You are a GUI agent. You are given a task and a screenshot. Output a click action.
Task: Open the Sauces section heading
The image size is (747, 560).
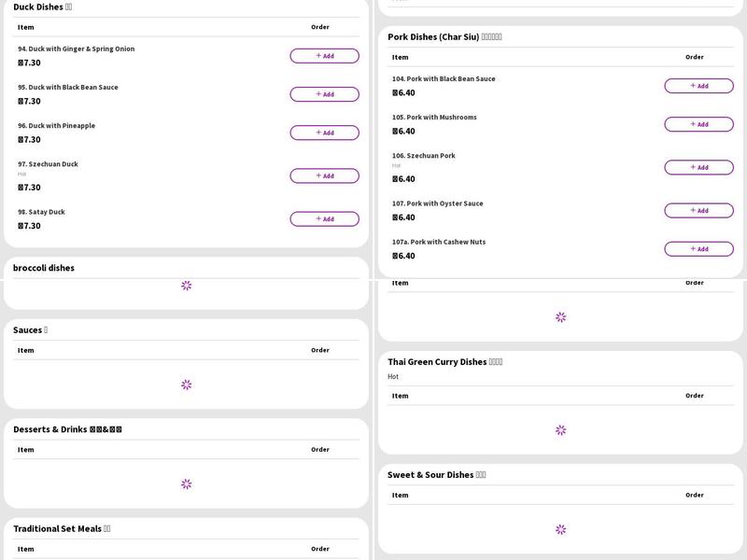click(x=30, y=329)
